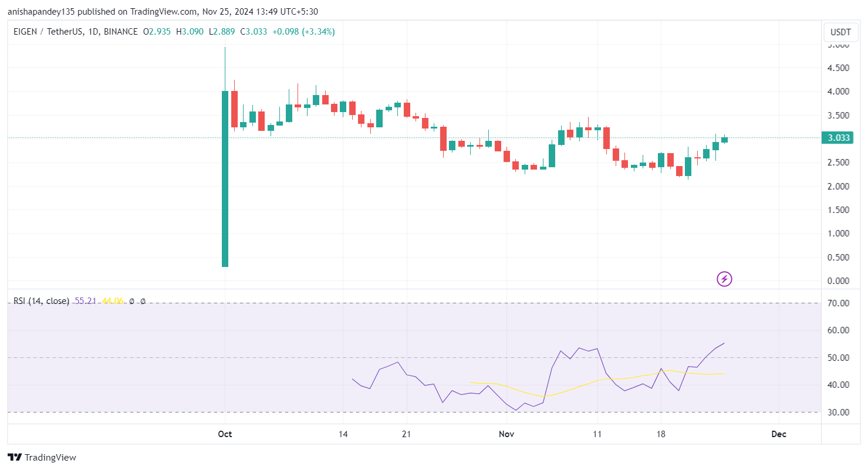Click the 11 date label on time axis

(x=597, y=434)
